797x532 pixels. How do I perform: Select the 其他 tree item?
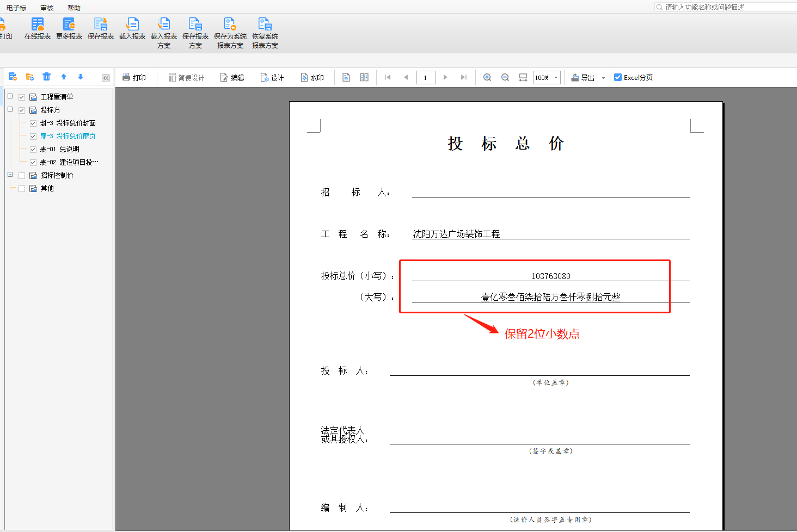pos(47,188)
